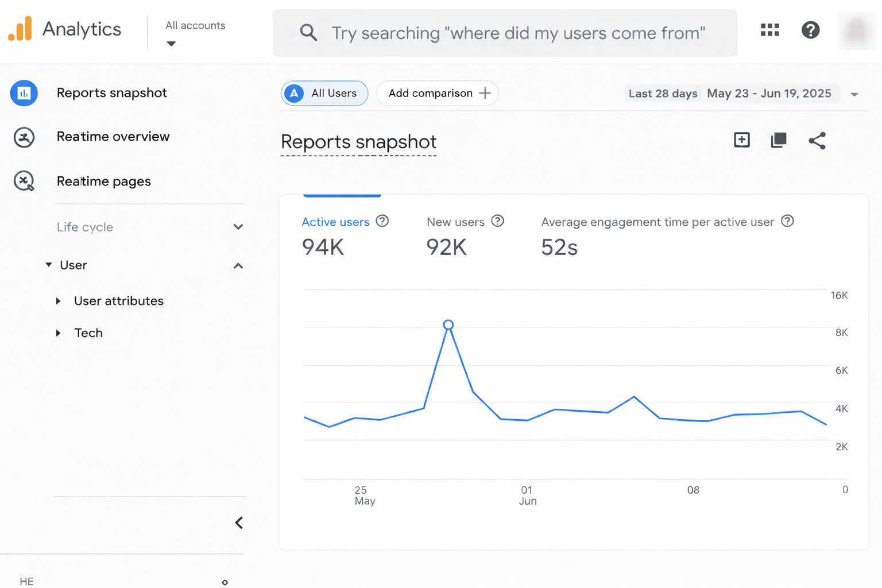Expand User attributes tree item
The image size is (882, 588).
click(58, 301)
